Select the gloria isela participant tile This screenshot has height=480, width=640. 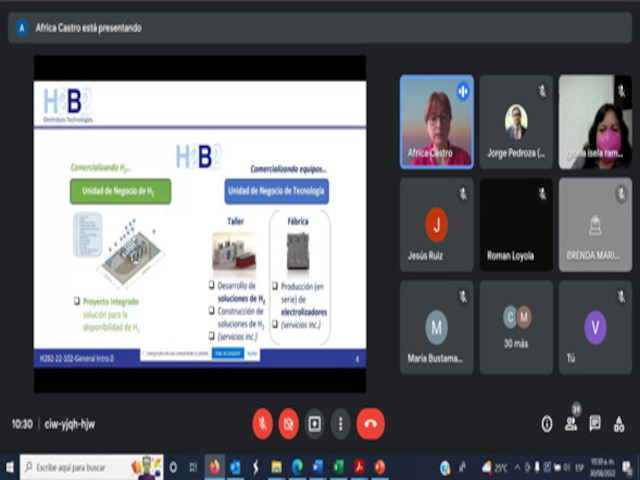(x=595, y=122)
